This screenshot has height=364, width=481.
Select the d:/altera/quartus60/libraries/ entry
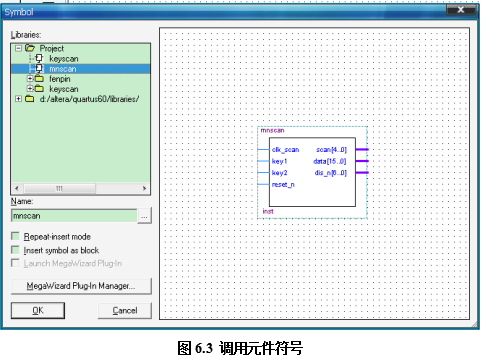click(x=89, y=99)
